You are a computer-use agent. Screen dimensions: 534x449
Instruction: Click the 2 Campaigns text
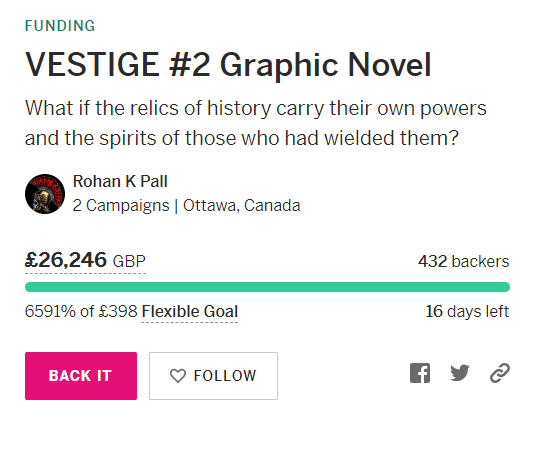(121, 205)
